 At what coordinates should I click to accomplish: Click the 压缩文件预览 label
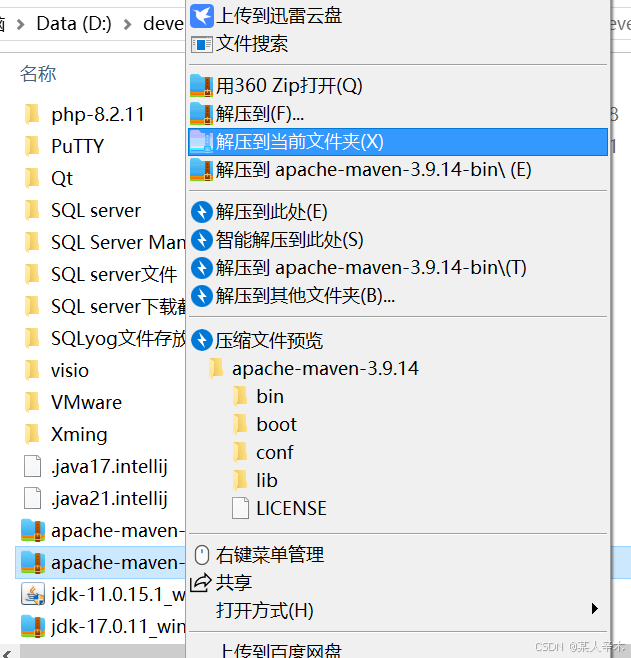(269, 340)
